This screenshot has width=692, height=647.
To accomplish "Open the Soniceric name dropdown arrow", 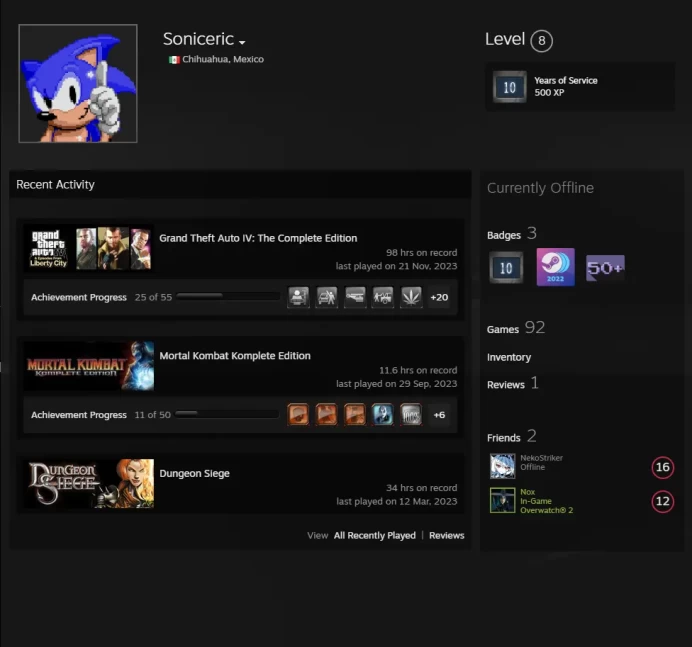I will [x=242, y=42].
